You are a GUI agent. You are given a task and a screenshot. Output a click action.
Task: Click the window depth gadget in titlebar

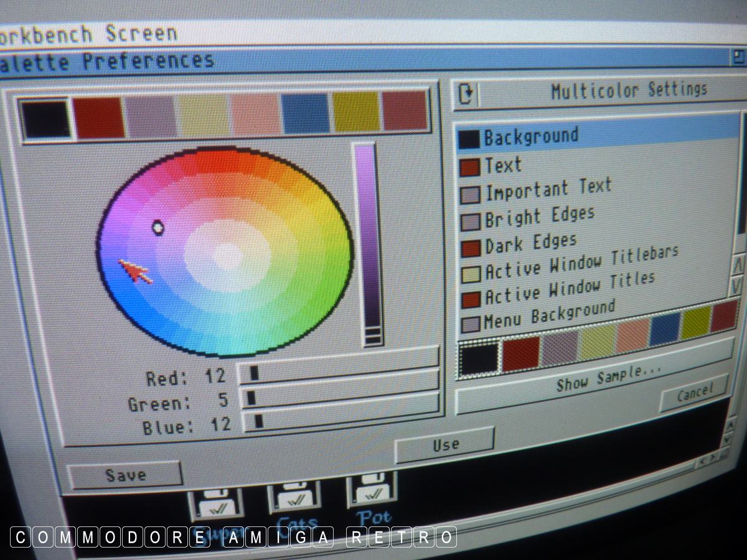coord(738,58)
